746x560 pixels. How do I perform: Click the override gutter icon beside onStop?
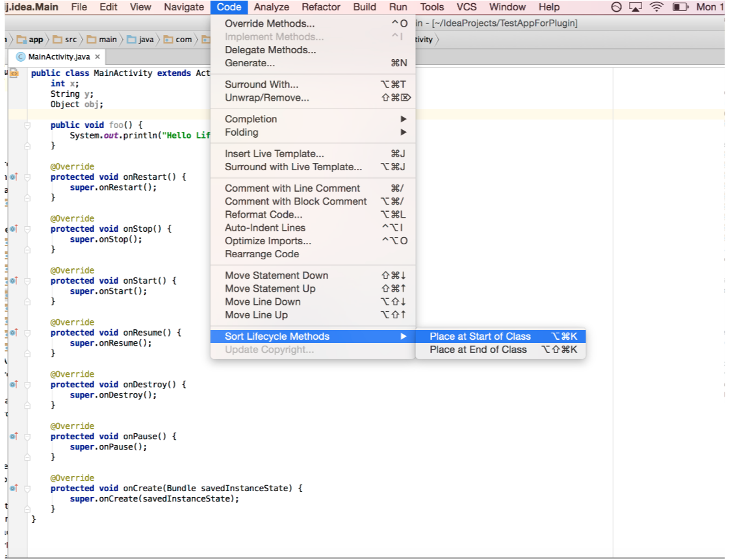[x=14, y=229]
